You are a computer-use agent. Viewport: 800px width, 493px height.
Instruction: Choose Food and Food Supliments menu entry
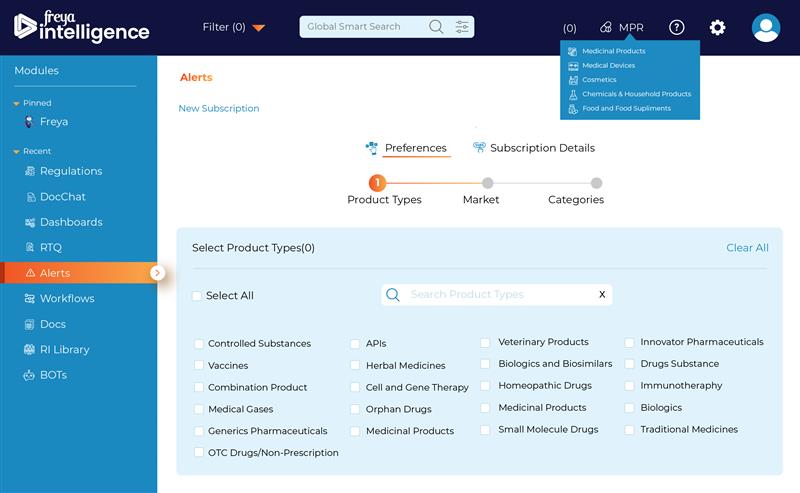(627, 108)
